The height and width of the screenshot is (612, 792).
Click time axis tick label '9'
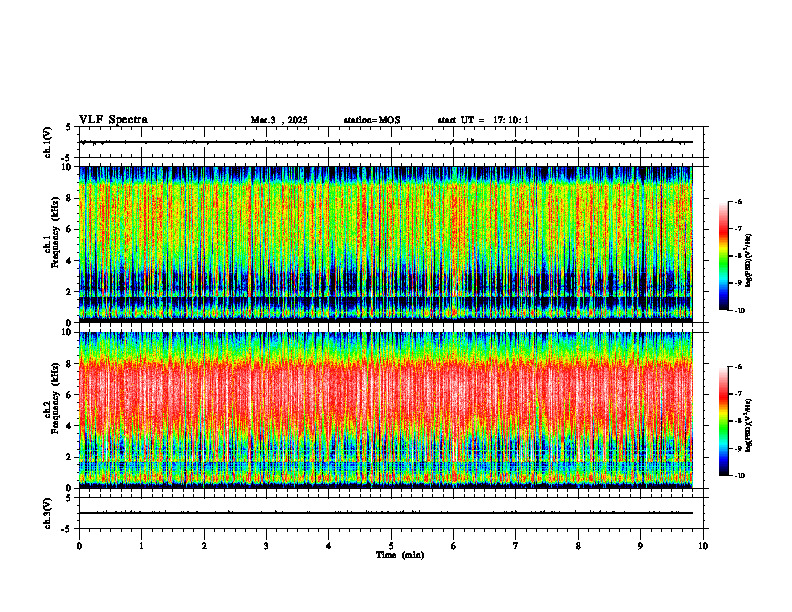point(640,546)
